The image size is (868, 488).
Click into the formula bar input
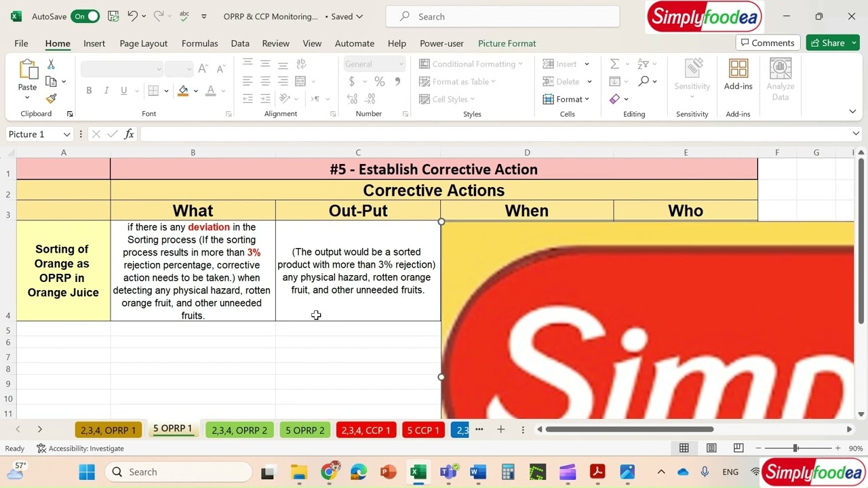click(x=494, y=134)
